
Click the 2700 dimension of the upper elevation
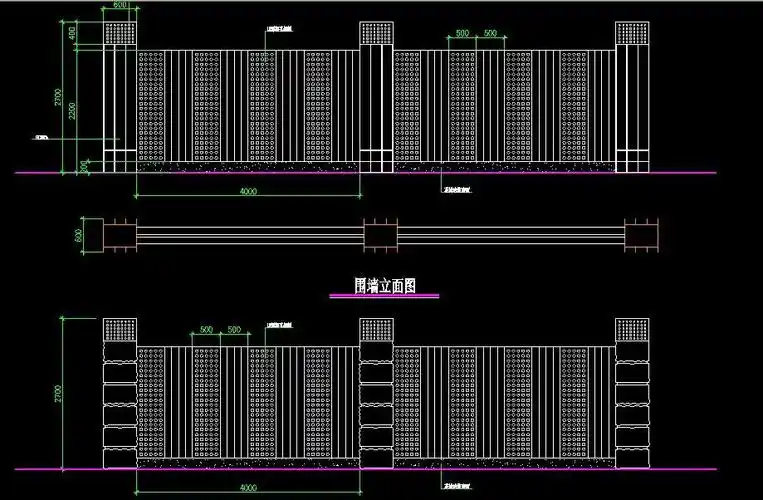60,98
